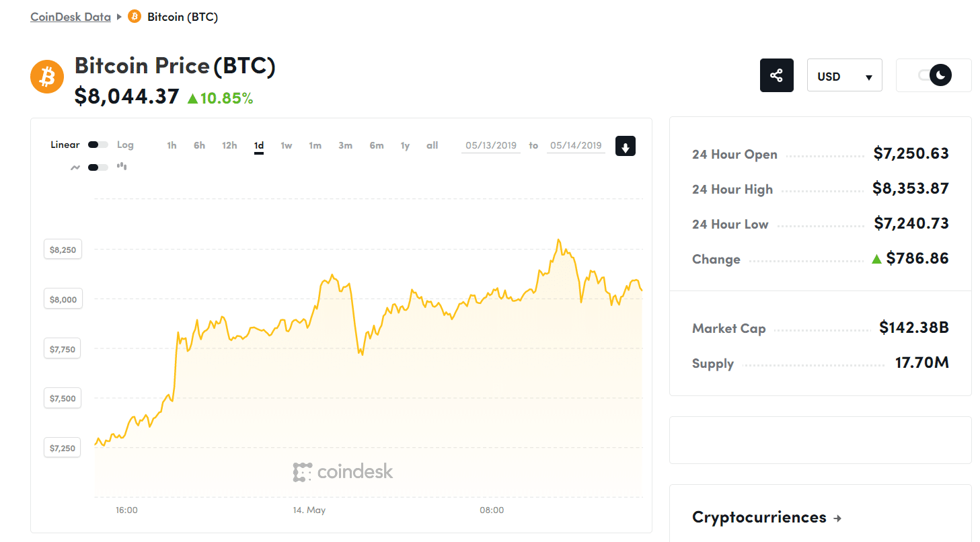The image size is (980, 542).
Task: Toggle the line/candlestick chart switch
Action: (98, 167)
